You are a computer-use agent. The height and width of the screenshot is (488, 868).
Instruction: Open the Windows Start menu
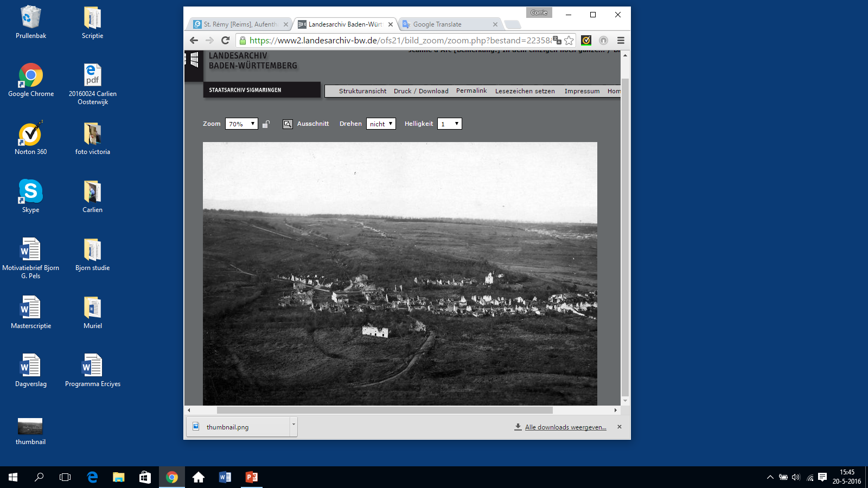[13, 477]
